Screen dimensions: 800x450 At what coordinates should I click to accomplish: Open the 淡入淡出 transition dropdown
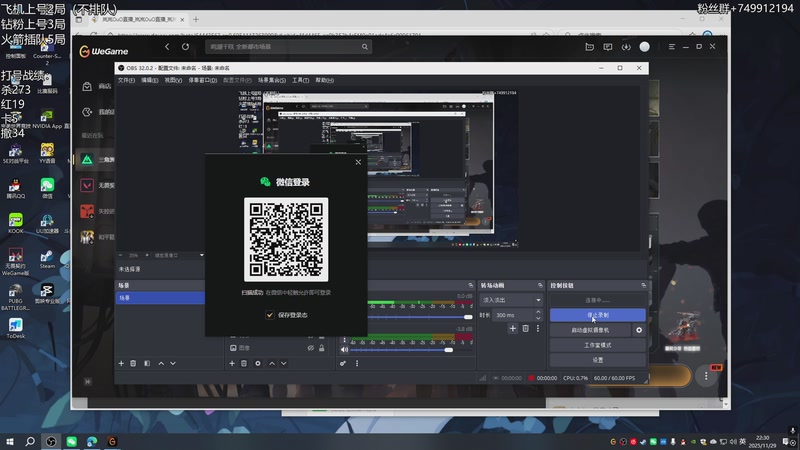tap(511, 300)
